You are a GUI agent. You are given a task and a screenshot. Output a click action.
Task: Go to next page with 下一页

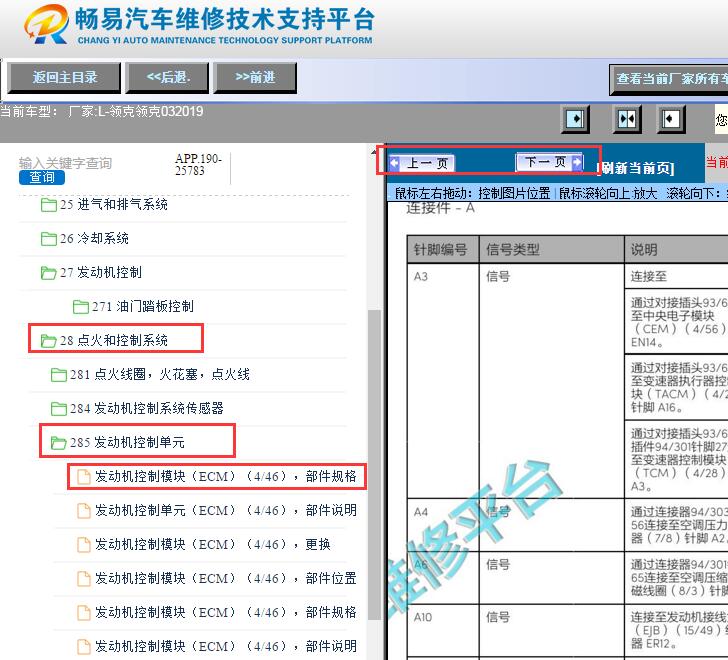(x=549, y=162)
